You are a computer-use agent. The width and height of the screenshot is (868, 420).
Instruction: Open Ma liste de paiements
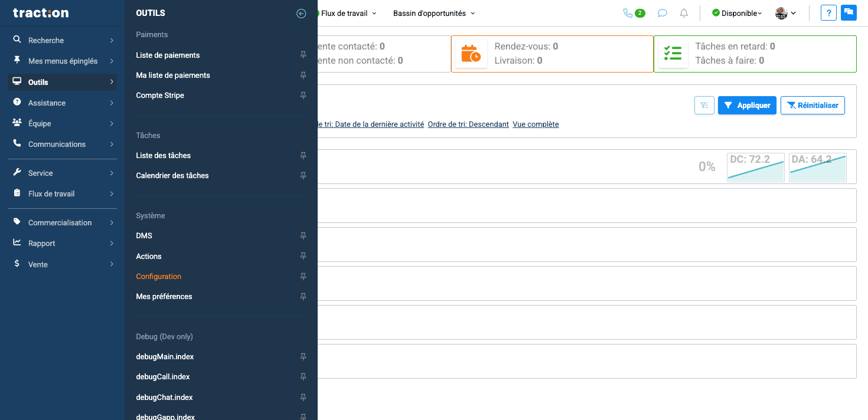point(173,75)
